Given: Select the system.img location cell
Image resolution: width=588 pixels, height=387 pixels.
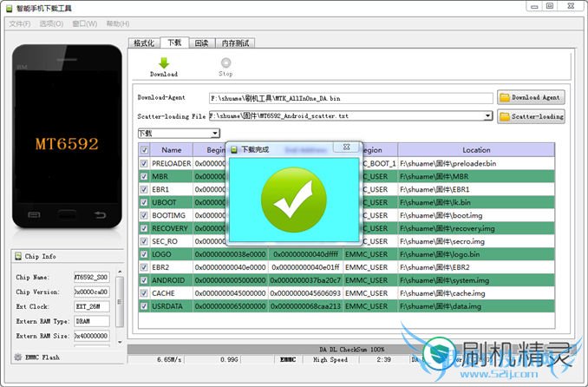Looking at the screenshot, I should click(x=476, y=280).
